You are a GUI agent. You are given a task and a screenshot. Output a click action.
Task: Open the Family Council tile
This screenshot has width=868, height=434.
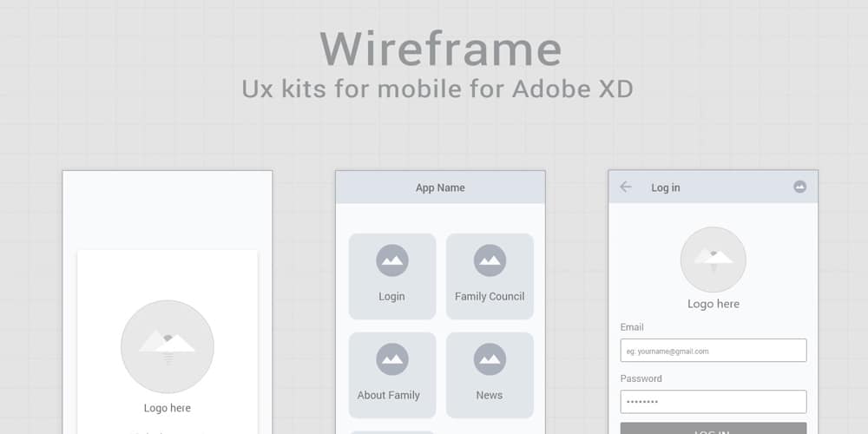coord(490,276)
